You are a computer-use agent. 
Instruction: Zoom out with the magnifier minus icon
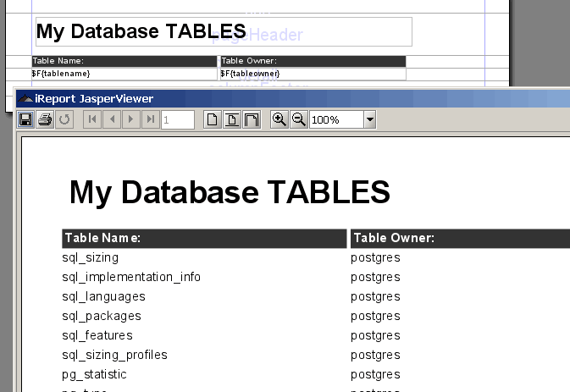pos(299,119)
